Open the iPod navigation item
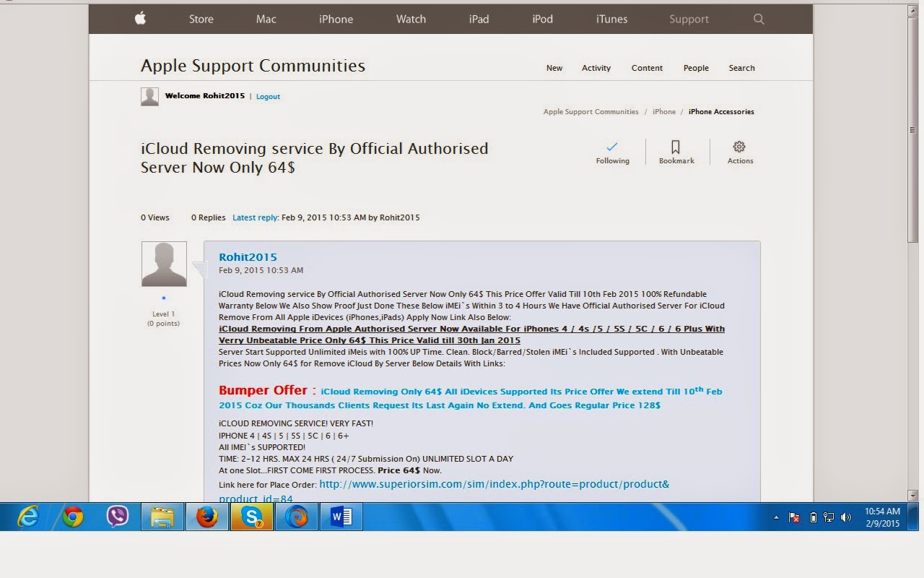The width and height of the screenshot is (924, 578). [543, 19]
